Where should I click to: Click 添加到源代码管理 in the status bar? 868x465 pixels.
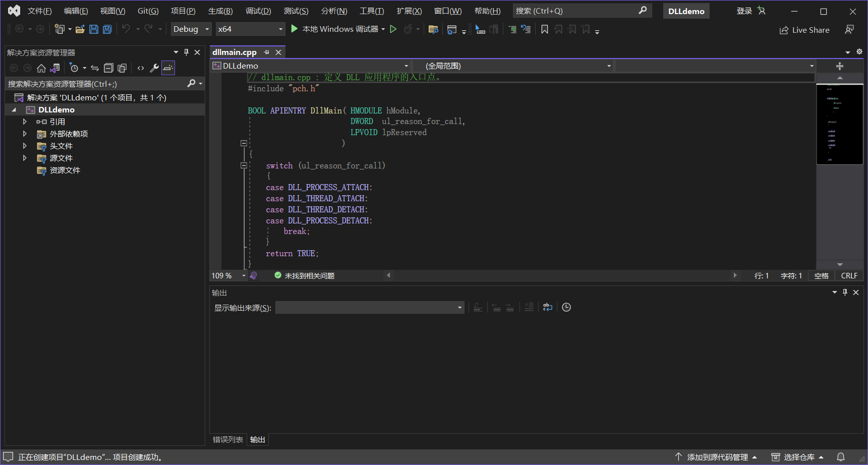pyautogui.click(x=716, y=457)
